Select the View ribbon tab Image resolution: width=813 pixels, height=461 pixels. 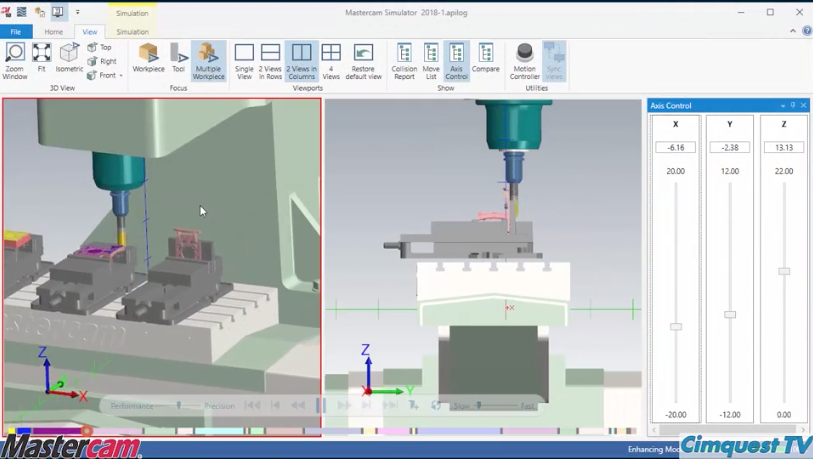[x=90, y=32]
